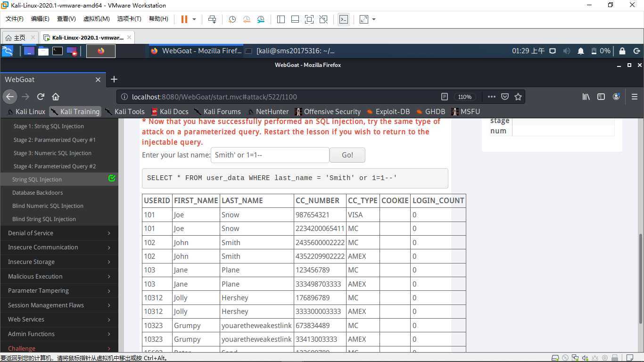
Task: Click the last name input field
Action: point(270,155)
